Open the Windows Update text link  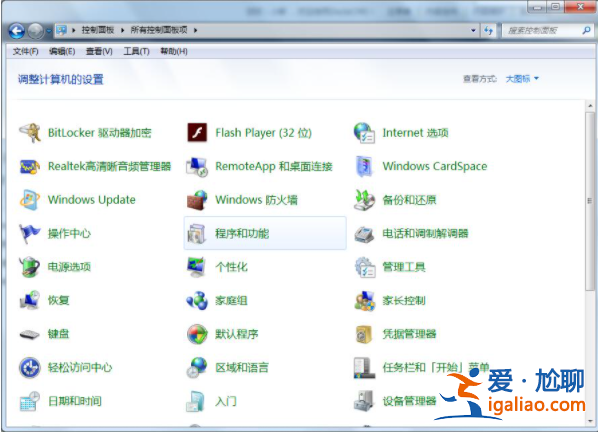92,200
